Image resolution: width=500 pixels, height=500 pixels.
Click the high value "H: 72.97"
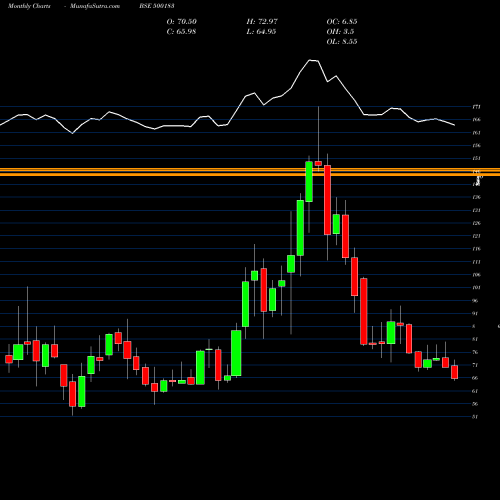tap(262, 22)
